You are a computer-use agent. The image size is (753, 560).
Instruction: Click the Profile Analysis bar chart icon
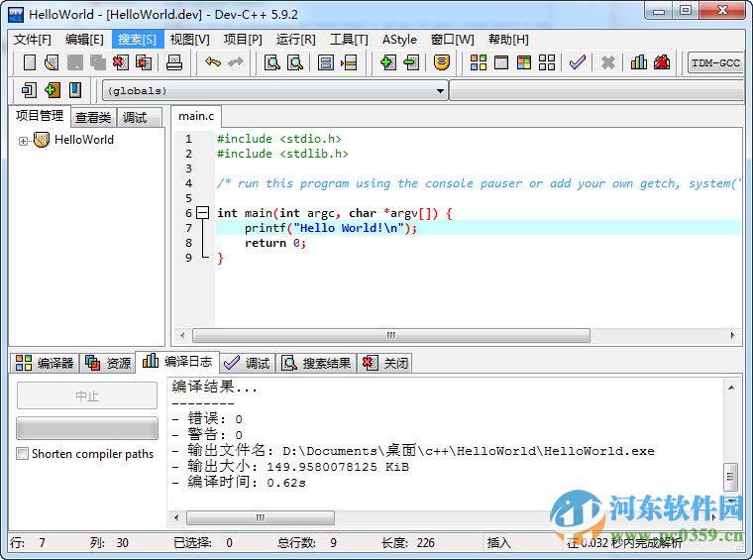coord(639,62)
